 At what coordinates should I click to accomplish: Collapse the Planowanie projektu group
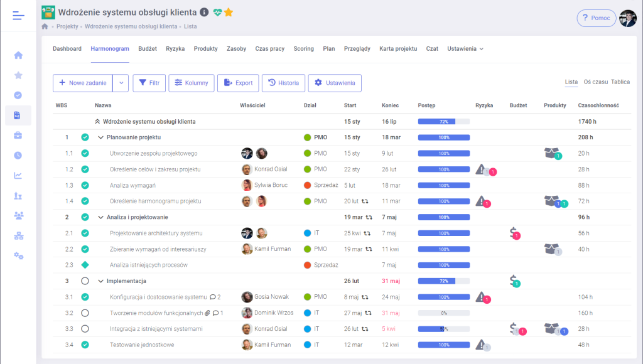(x=100, y=137)
